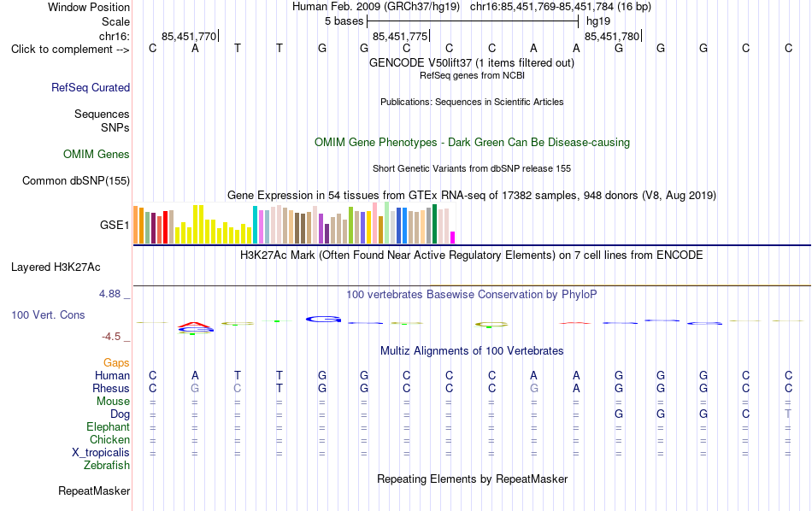Click the orange Gaps label
The image size is (812, 511).
(x=116, y=363)
